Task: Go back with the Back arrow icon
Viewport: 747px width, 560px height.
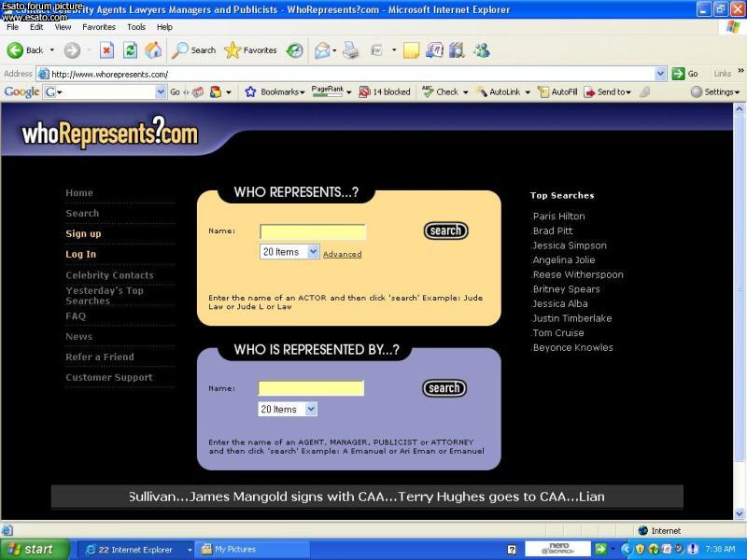Action: pyautogui.click(x=15, y=50)
